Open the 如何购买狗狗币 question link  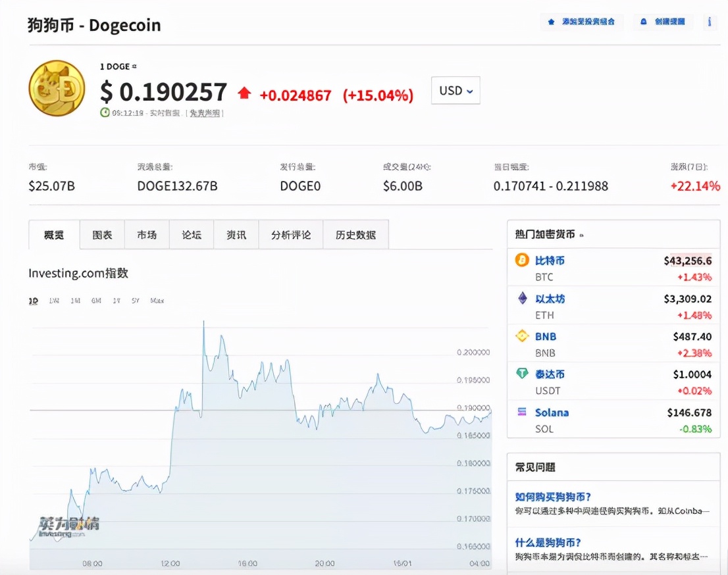[x=553, y=497]
